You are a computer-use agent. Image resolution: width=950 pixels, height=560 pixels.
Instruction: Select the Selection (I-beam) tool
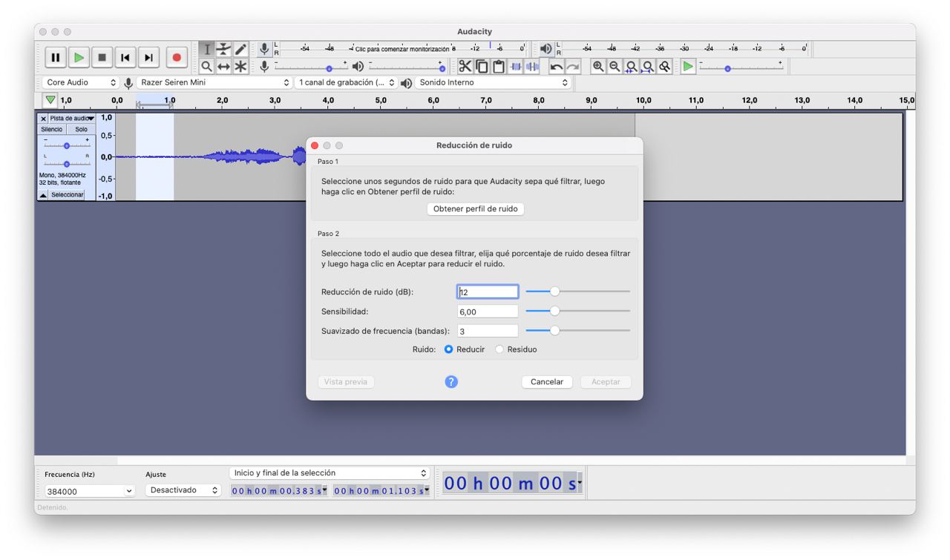pos(207,50)
